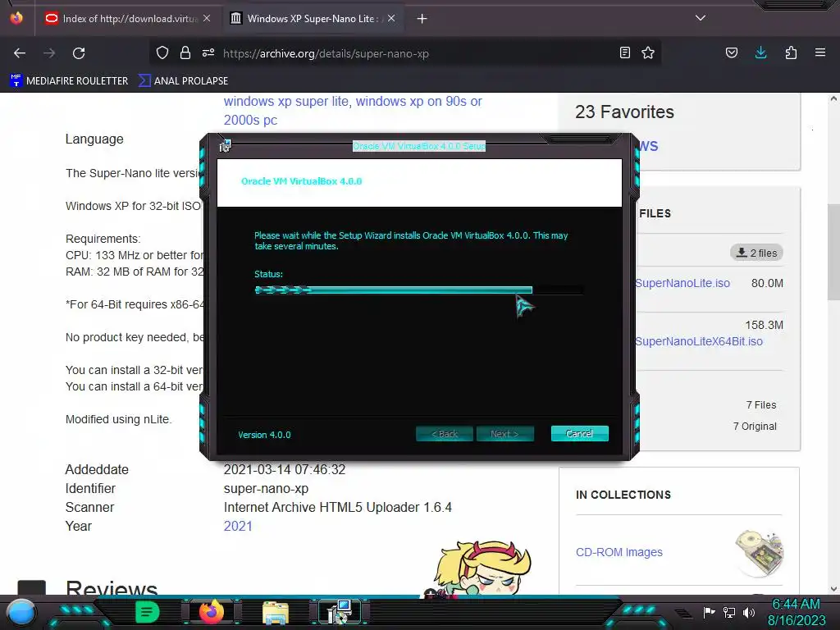Open the network tray icon
This screenshot has height=630, width=840.
[729, 612]
